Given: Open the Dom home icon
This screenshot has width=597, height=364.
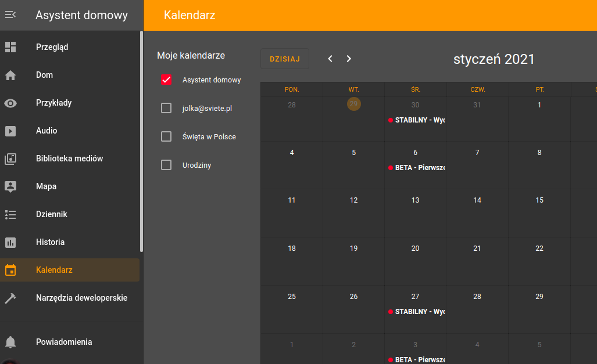Looking at the screenshot, I should pos(10,75).
